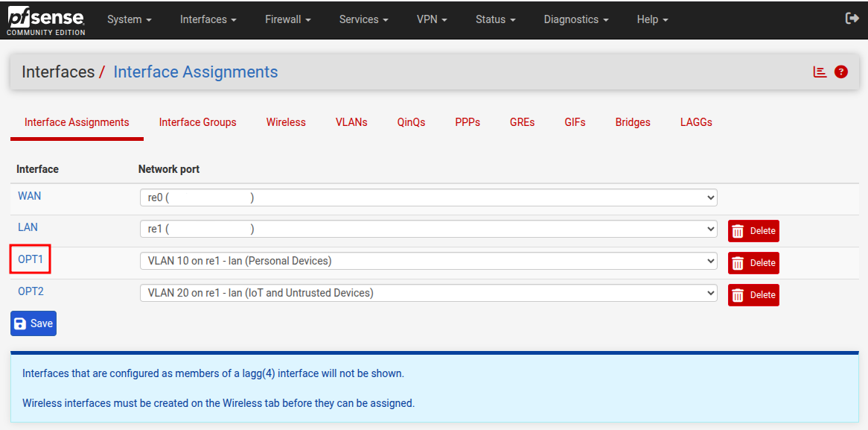Open the LAN interface link
The width and height of the screenshot is (868, 430).
pos(28,227)
